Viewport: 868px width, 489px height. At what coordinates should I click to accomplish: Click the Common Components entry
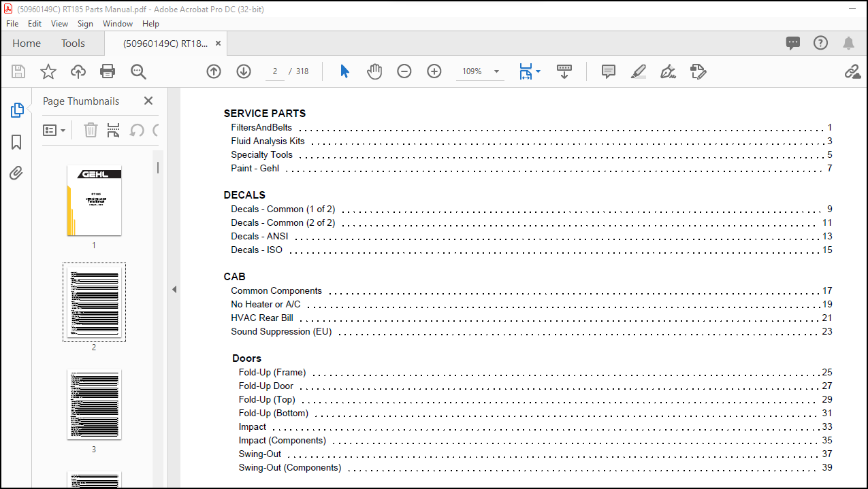tap(276, 291)
